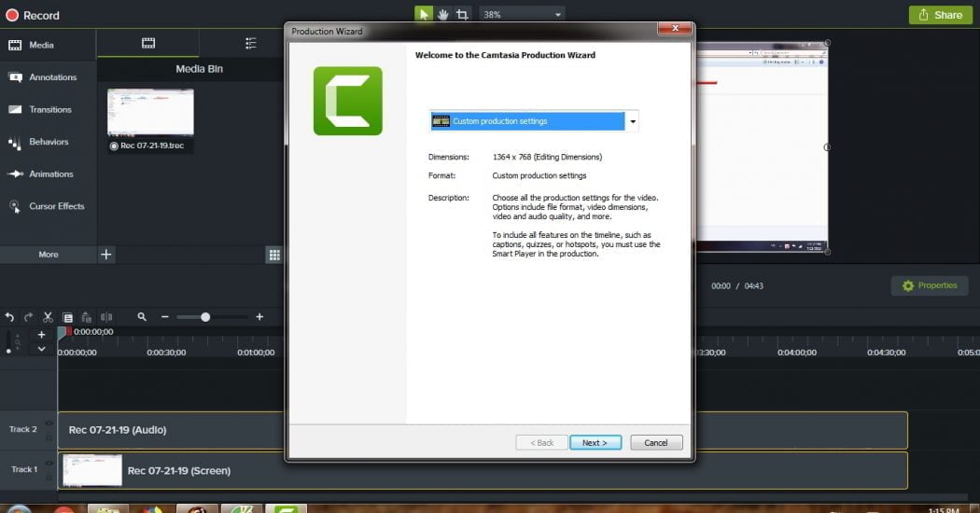Viewport: 980px width, 513px height.
Task: Close the Production Wizard dialog
Action: point(675,28)
